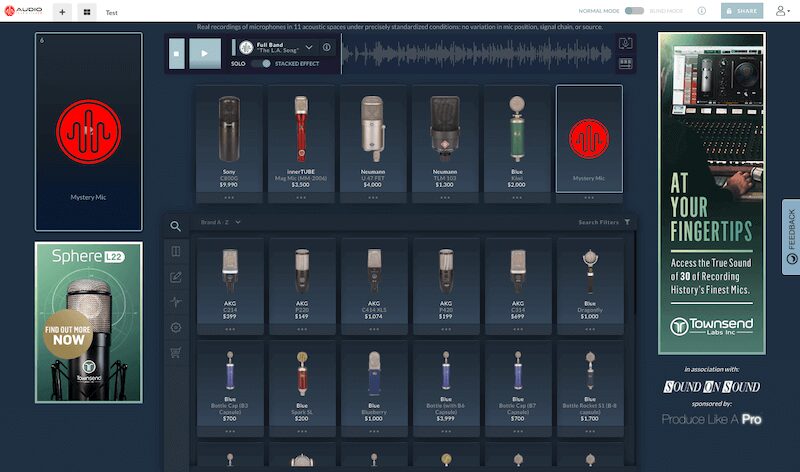Expand the options dots under the selected Mystery Mic
The width and height of the screenshot is (800, 472).
click(589, 197)
